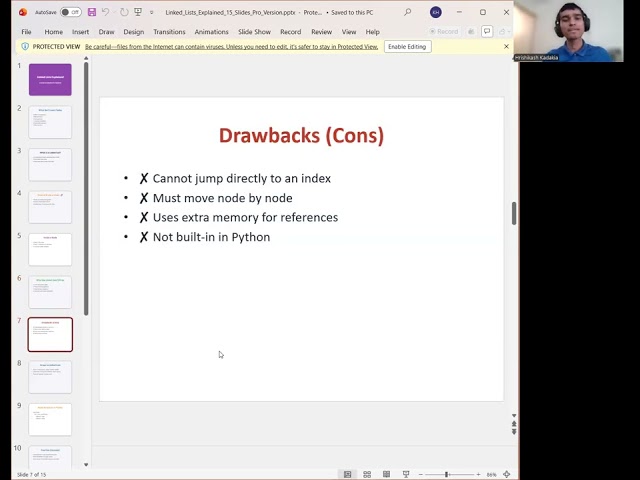Click the Enable Editing button
This screenshot has height=480, width=640.
(x=407, y=47)
